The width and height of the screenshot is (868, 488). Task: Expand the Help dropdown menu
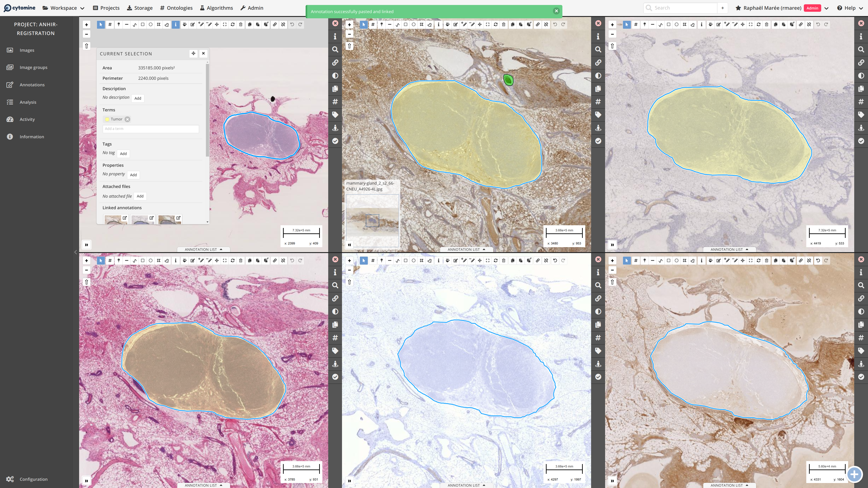coord(849,8)
